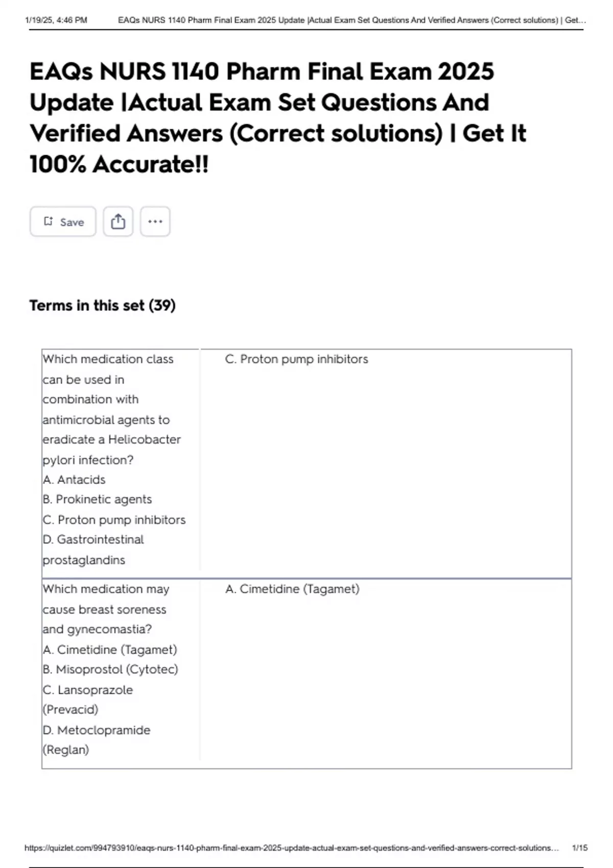Click the small document title in the top header
Image resolution: width=613 pixels, height=868 pixels.
(x=351, y=20)
